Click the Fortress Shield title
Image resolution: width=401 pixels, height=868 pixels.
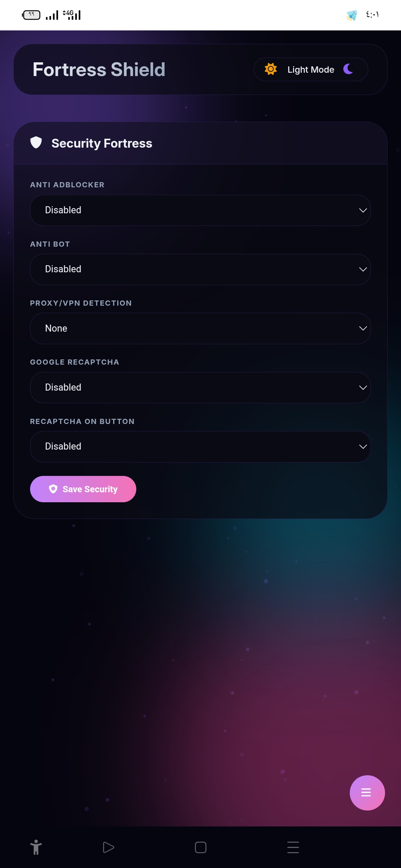pyautogui.click(x=99, y=69)
